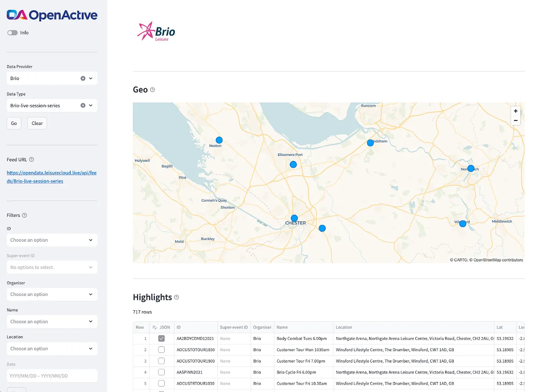Click the Location column header in table
This screenshot has width=550, height=392.
tap(344, 327)
